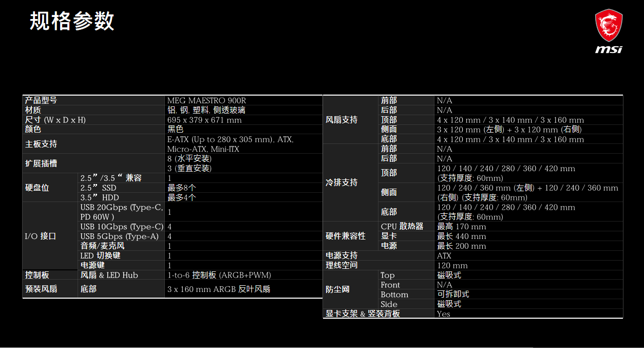
Task: Select the "扩展插槽" row label
Action: click(41, 163)
